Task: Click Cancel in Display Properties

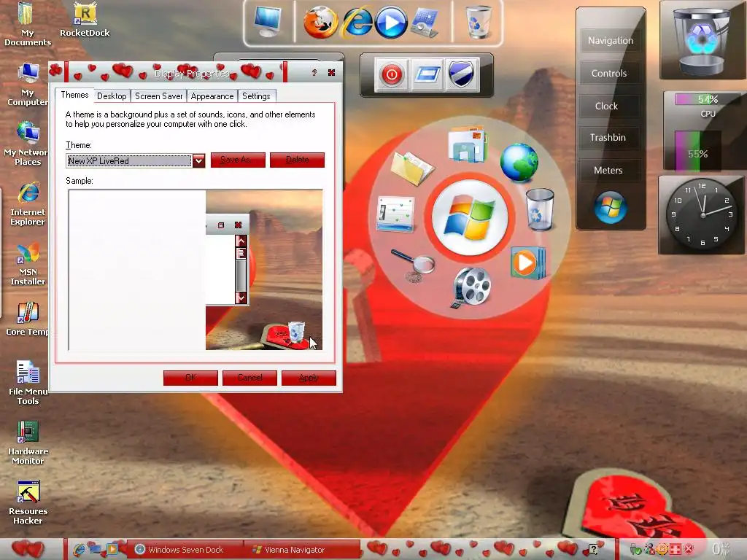Action: [x=249, y=378]
